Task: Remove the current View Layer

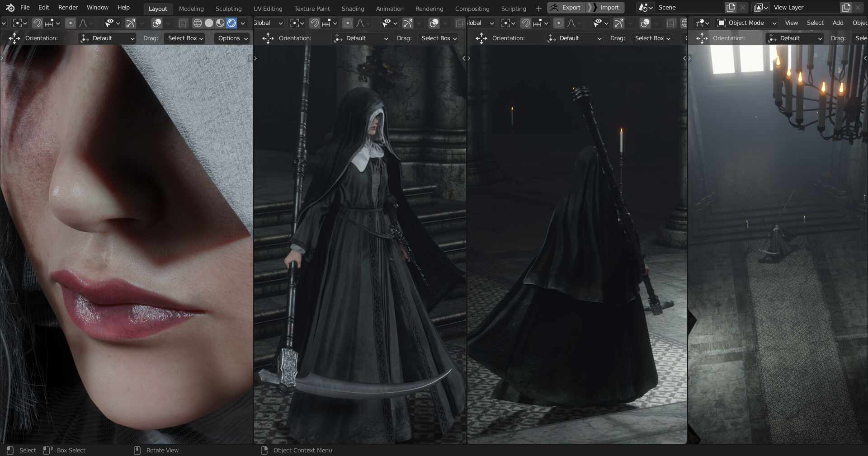Action: tap(858, 8)
